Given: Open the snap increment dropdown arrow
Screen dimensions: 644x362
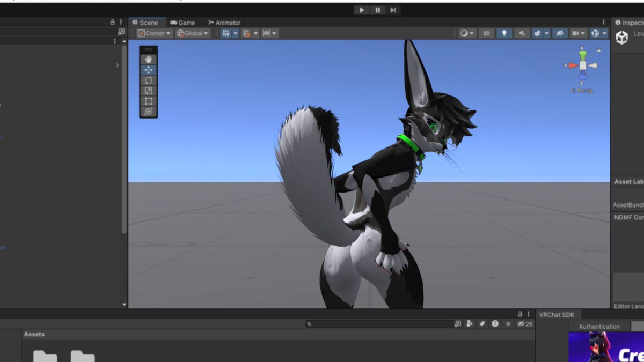Looking at the screenshot, I should point(275,33).
